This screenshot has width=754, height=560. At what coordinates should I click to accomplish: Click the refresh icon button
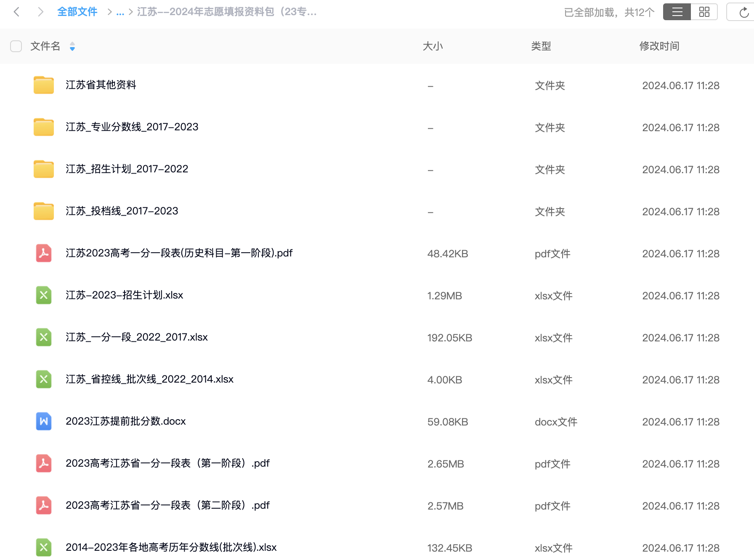744,12
